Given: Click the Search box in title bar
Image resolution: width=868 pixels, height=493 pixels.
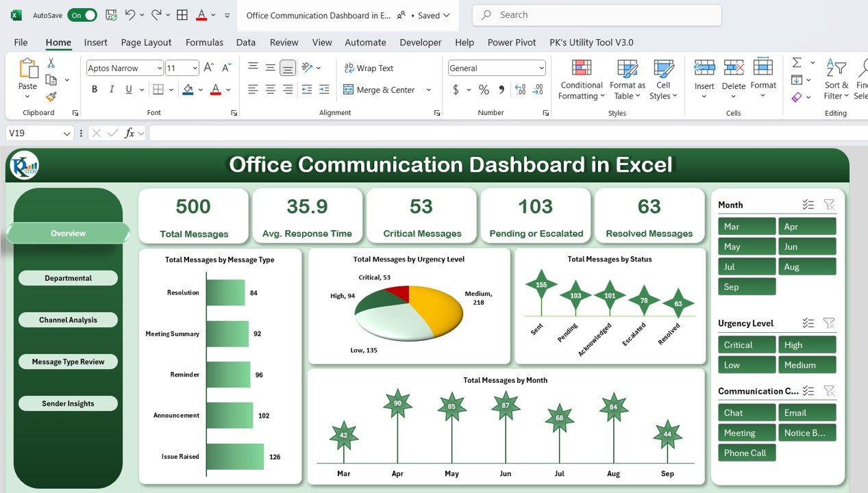Looking at the screenshot, I should click(596, 15).
